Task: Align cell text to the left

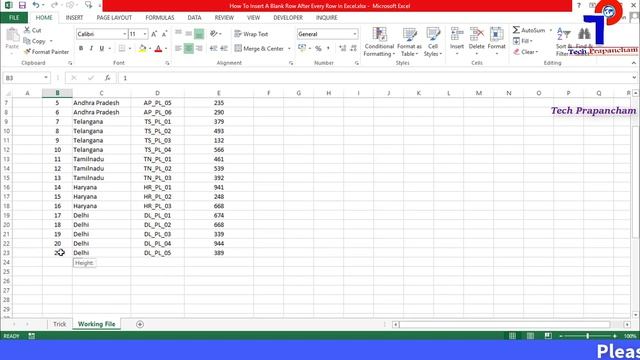Action: click(178, 49)
